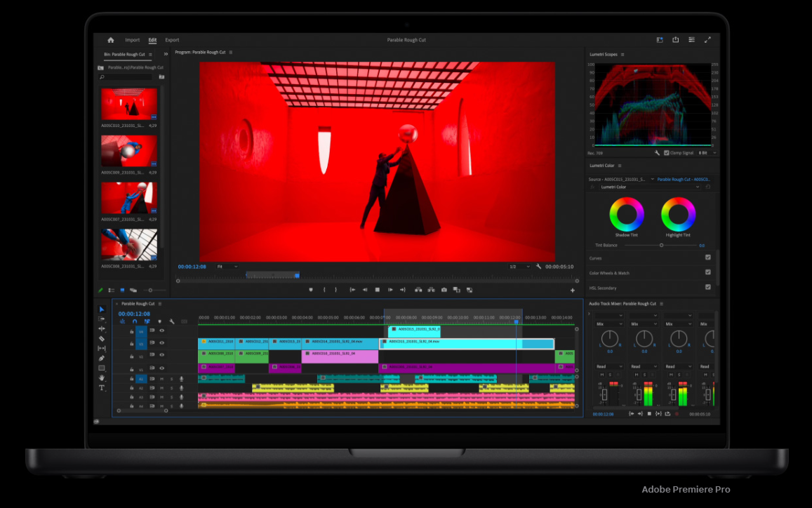Toggle Color Wheels & Match checkbox

click(x=708, y=272)
